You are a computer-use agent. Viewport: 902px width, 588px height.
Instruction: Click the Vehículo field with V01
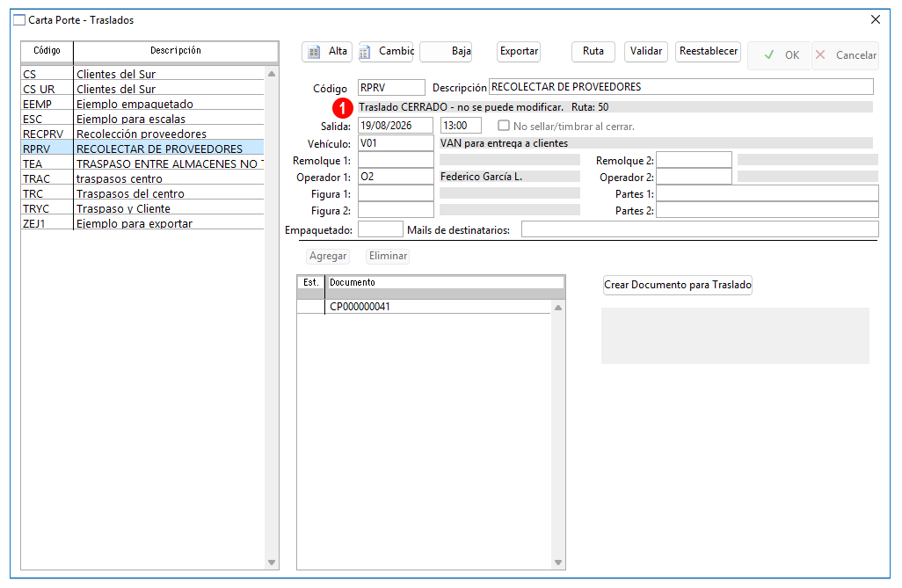point(396,142)
